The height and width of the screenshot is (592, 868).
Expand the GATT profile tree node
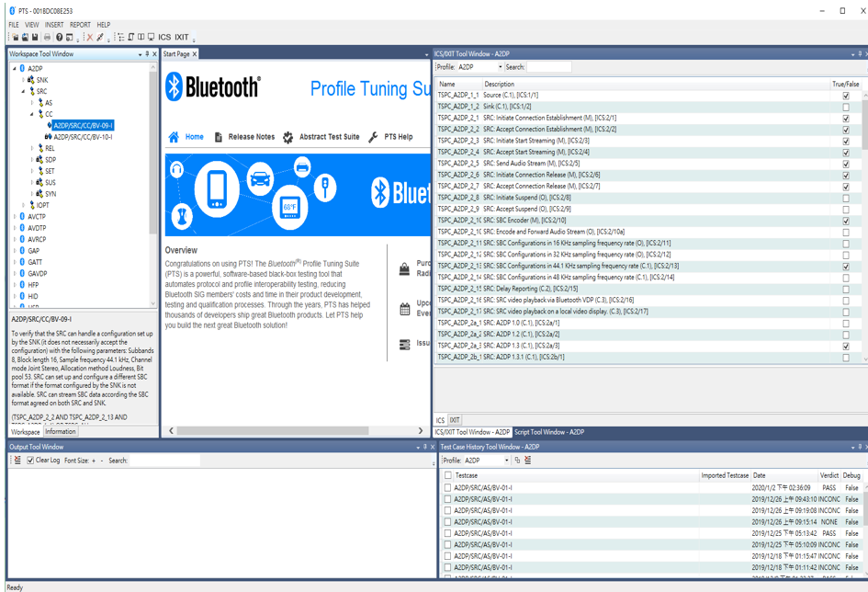tap(15, 262)
